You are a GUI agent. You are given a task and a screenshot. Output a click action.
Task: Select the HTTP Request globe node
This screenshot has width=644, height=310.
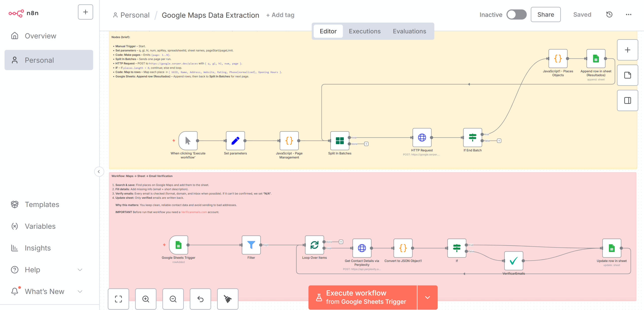click(422, 138)
